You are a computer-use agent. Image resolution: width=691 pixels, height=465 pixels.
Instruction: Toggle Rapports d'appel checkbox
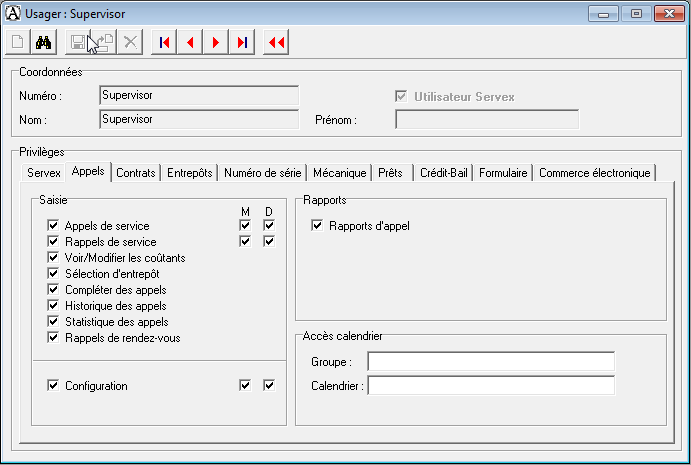317,225
